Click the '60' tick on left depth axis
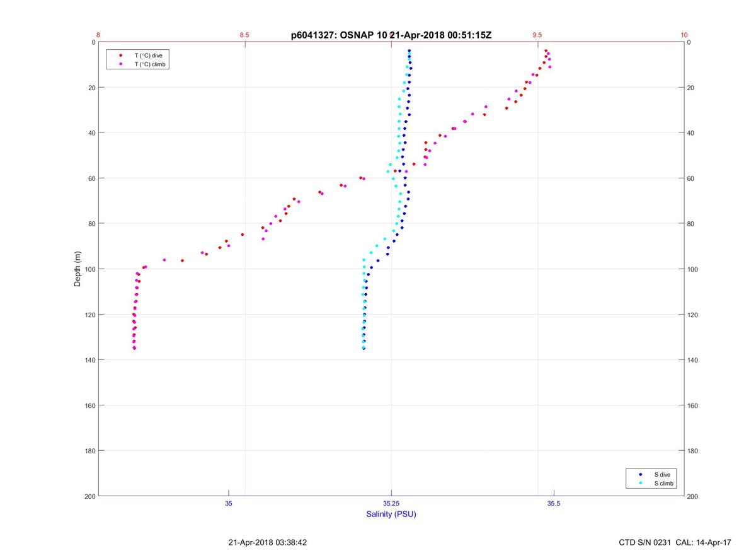Viewport: 756px width, 558px height. pyautogui.click(x=91, y=178)
